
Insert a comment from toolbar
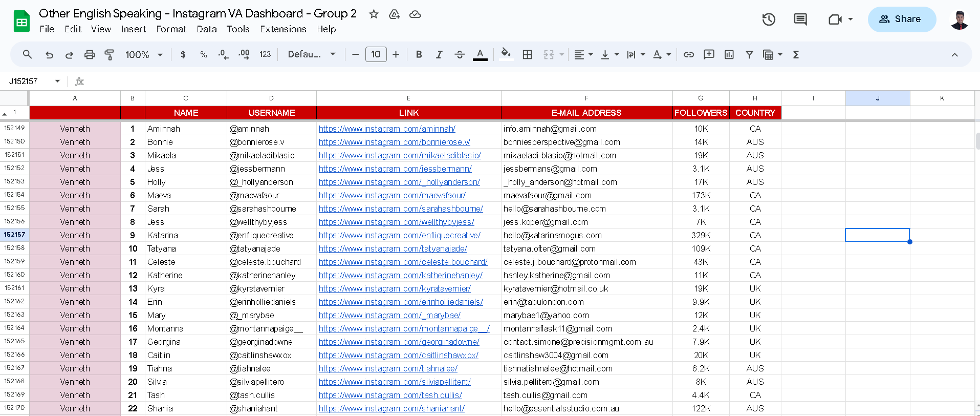(x=709, y=54)
